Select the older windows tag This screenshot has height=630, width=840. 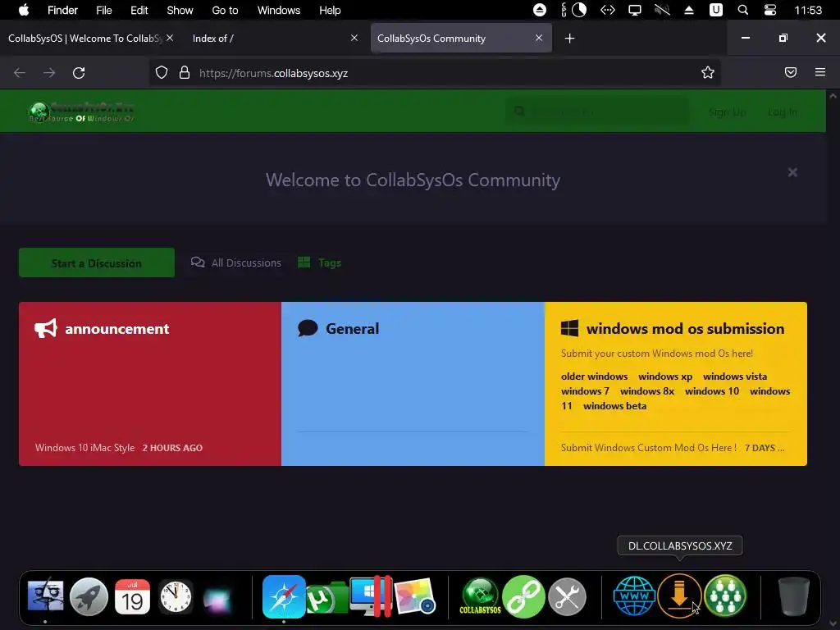[x=594, y=376]
